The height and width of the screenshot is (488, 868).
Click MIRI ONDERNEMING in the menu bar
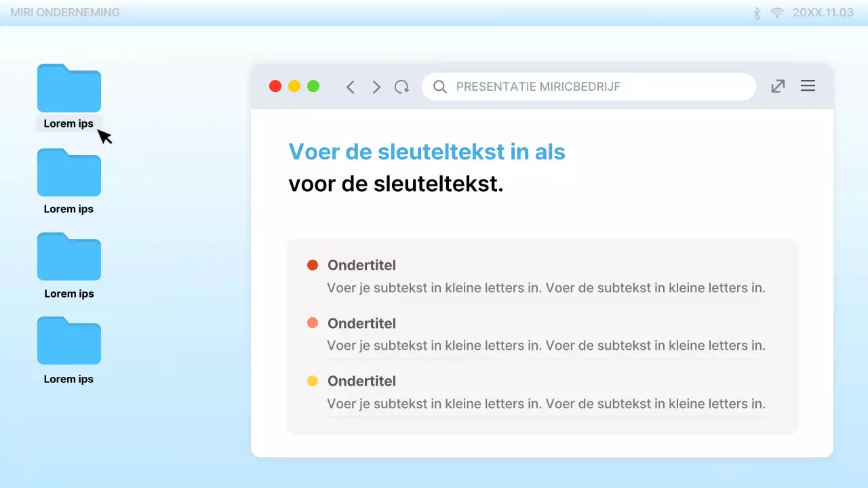[x=65, y=12]
